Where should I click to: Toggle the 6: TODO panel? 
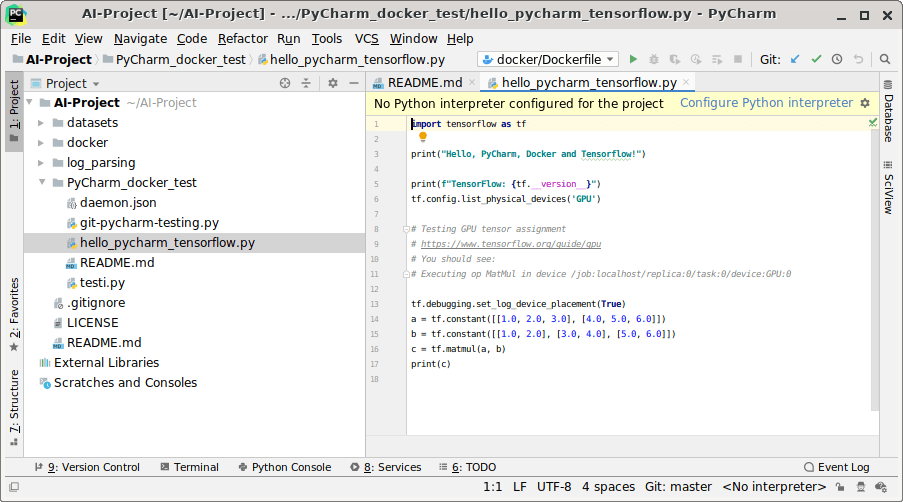click(x=467, y=467)
